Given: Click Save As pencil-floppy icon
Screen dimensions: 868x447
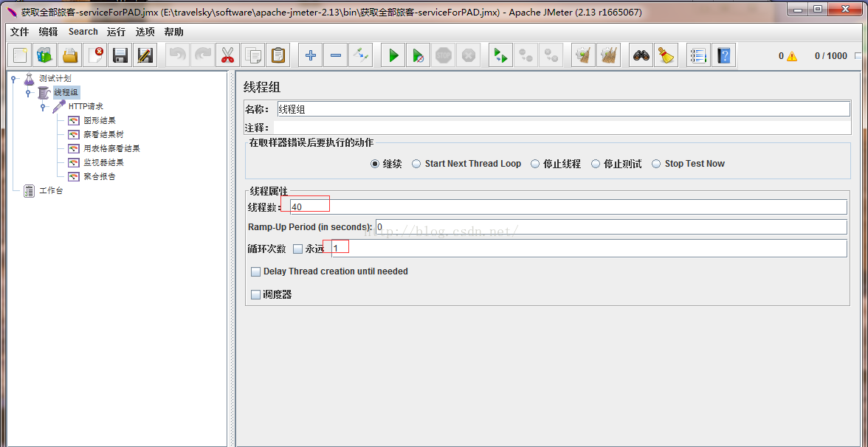Looking at the screenshot, I should click(145, 55).
